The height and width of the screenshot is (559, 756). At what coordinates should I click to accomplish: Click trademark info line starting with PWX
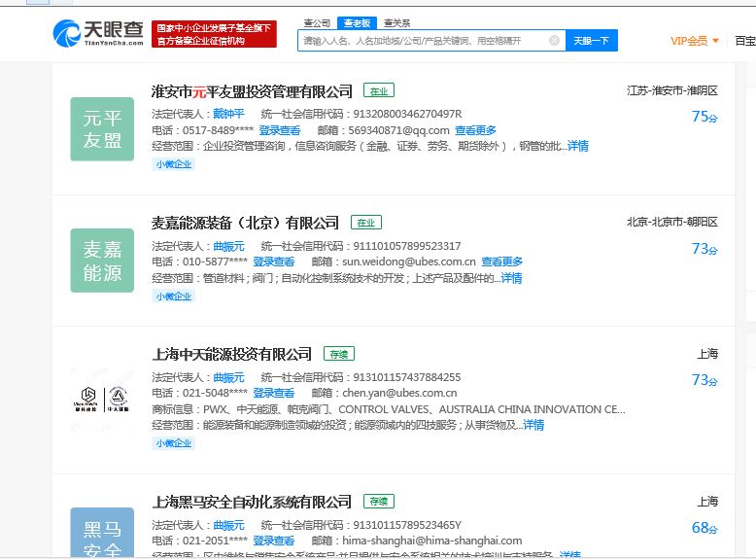[x=388, y=409]
